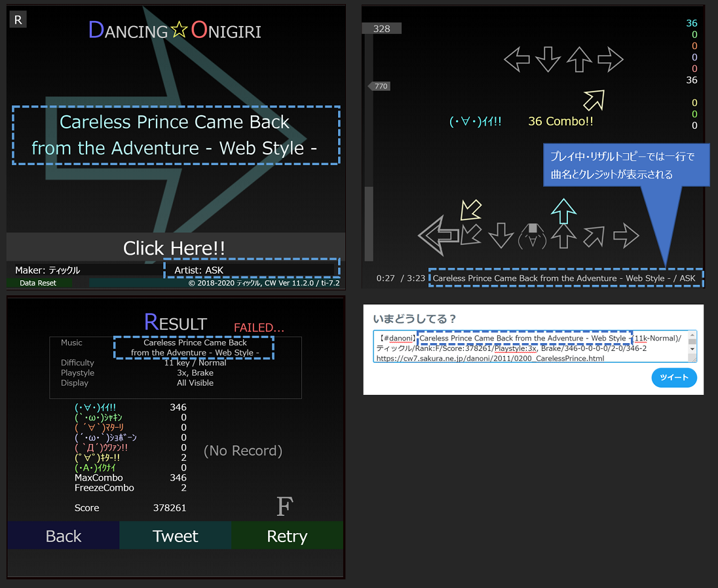Click the '(No Record)' text

tap(242, 450)
